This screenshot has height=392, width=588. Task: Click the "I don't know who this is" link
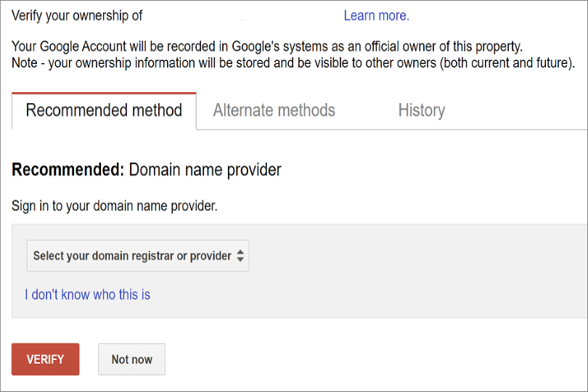coord(87,295)
